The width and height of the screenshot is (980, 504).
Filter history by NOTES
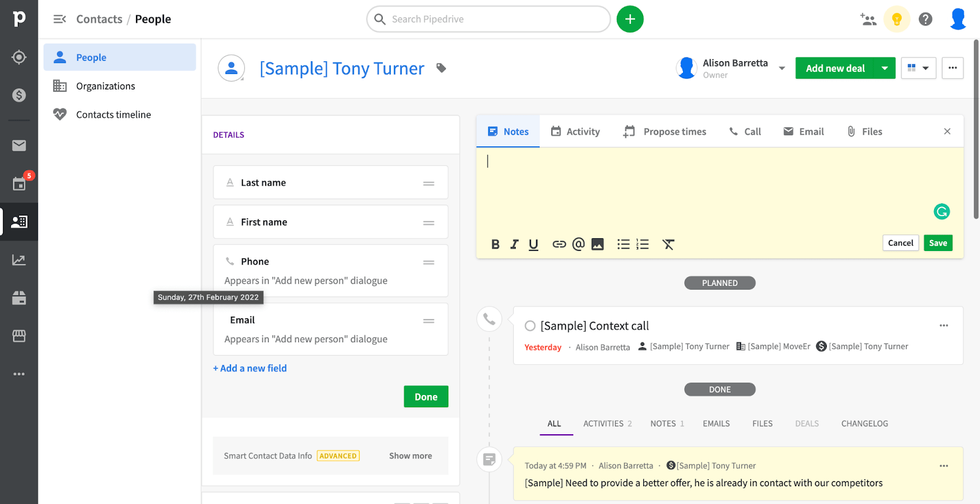click(667, 423)
